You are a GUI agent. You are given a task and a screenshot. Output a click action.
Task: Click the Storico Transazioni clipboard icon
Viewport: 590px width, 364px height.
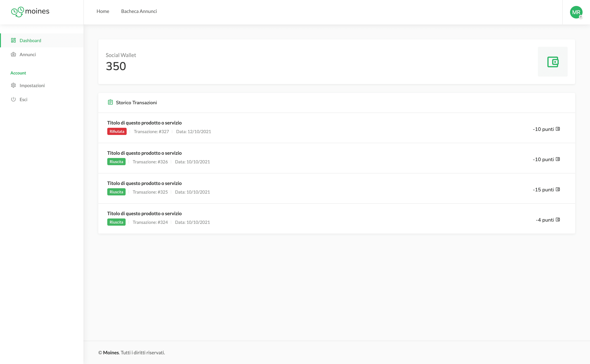(x=110, y=102)
